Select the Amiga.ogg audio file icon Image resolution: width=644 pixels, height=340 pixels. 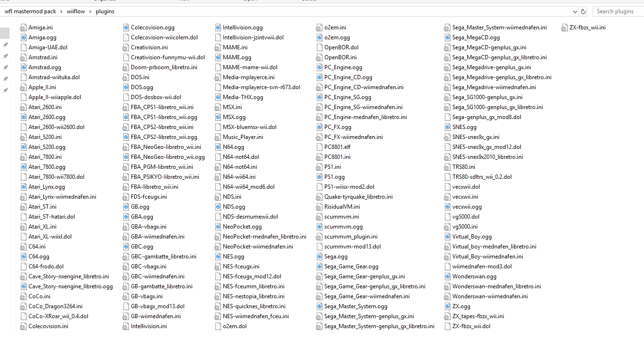coord(24,37)
